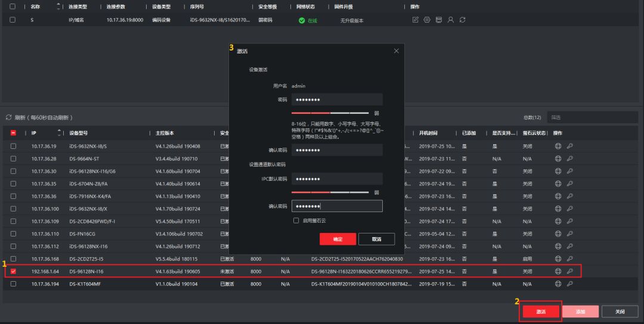Click the IPC默认密码 password field

(337, 179)
